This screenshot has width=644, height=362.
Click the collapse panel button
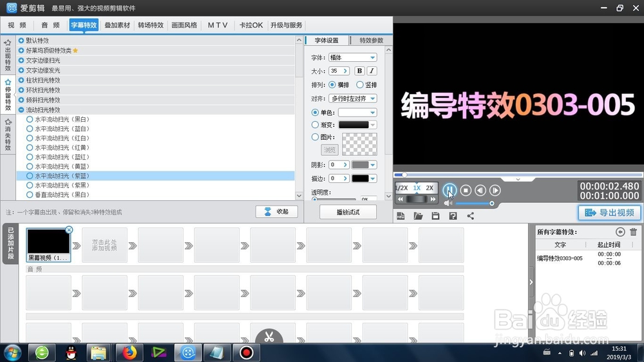click(277, 212)
